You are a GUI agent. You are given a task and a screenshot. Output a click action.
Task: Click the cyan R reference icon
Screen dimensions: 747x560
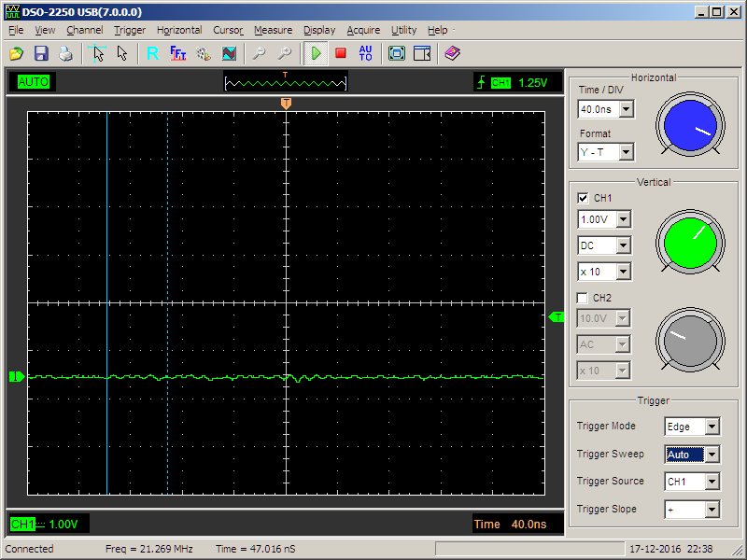pos(152,53)
